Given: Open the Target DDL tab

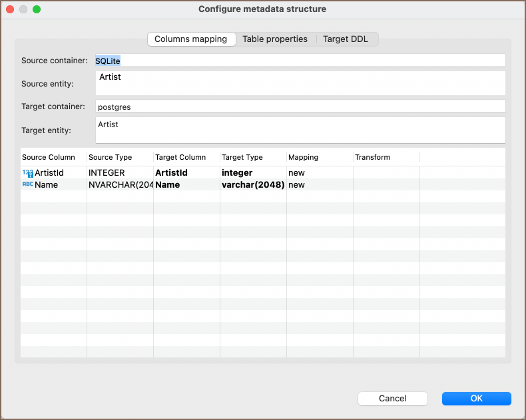Looking at the screenshot, I should coord(345,39).
